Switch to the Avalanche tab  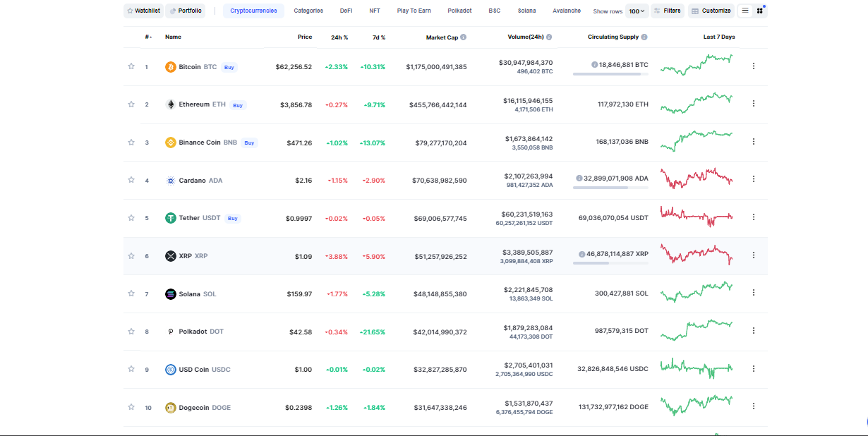(x=567, y=11)
